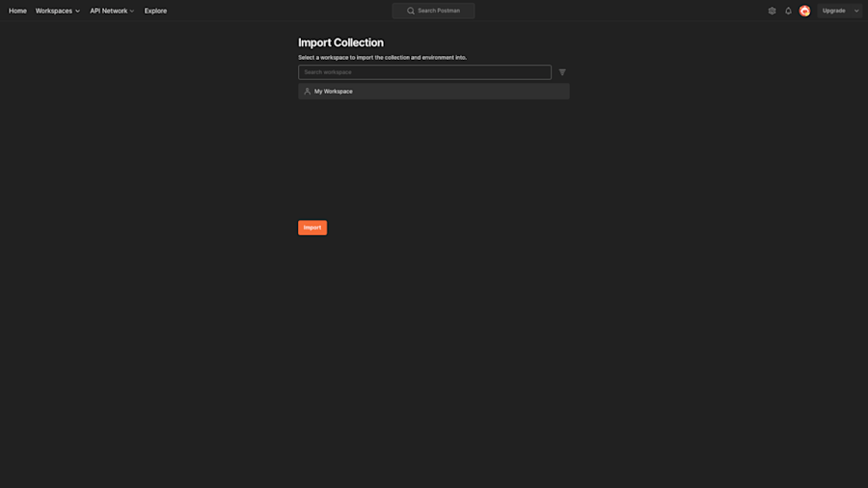Click the 'Select a workspace to import' instruction text

pyautogui.click(x=382, y=58)
